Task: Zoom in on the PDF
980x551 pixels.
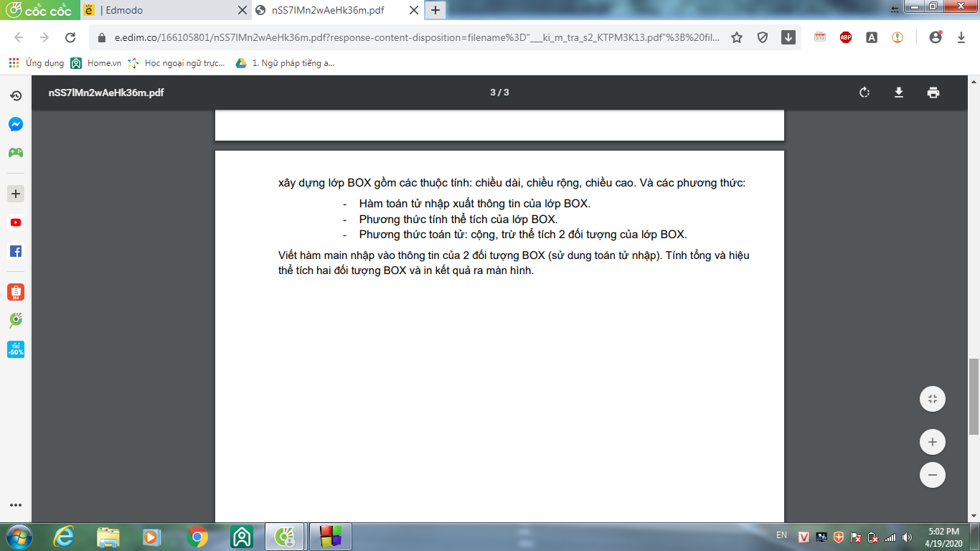Action: [x=932, y=442]
